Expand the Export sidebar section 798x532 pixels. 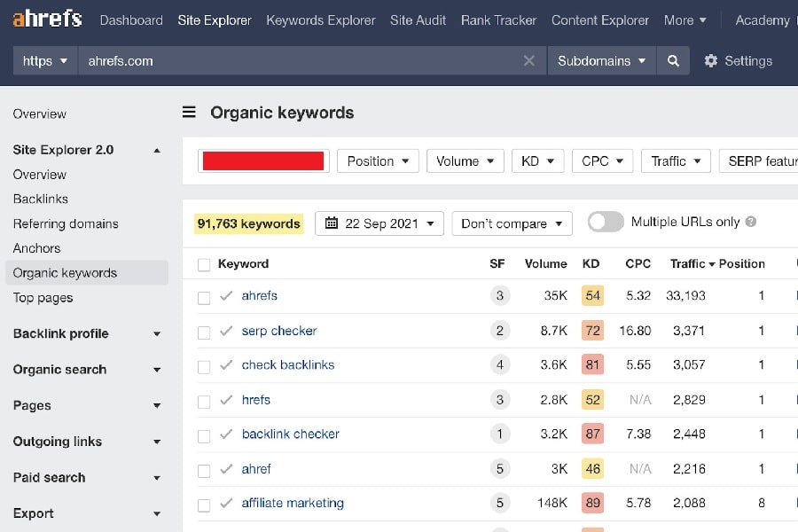(157, 513)
